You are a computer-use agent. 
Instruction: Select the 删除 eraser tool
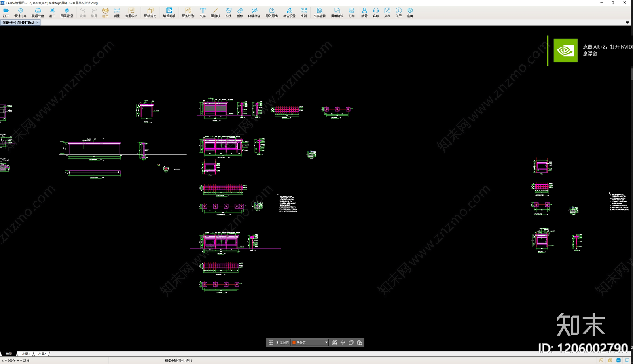point(240,13)
